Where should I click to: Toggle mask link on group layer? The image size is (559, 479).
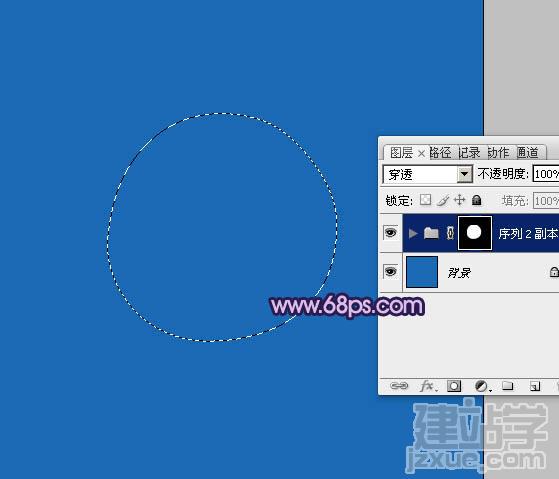click(x=450, y=233)
